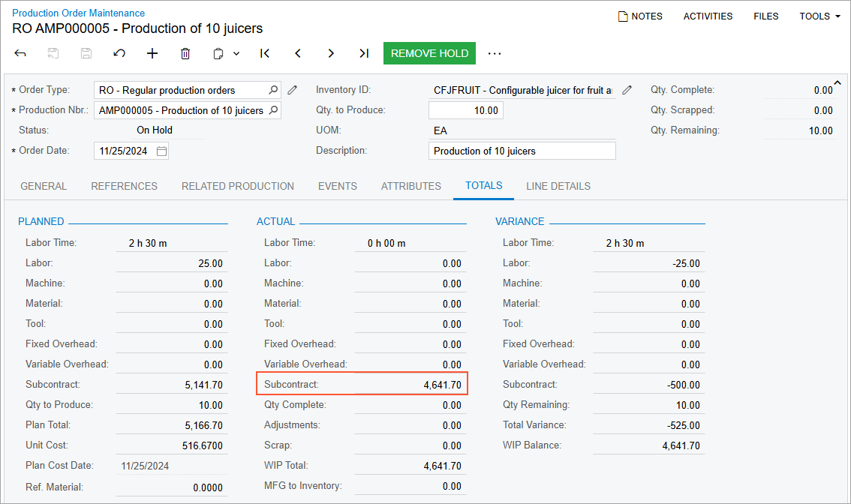851x504 pixels.
Task: Click the back arrow toolbar icon
Action: 20,53
